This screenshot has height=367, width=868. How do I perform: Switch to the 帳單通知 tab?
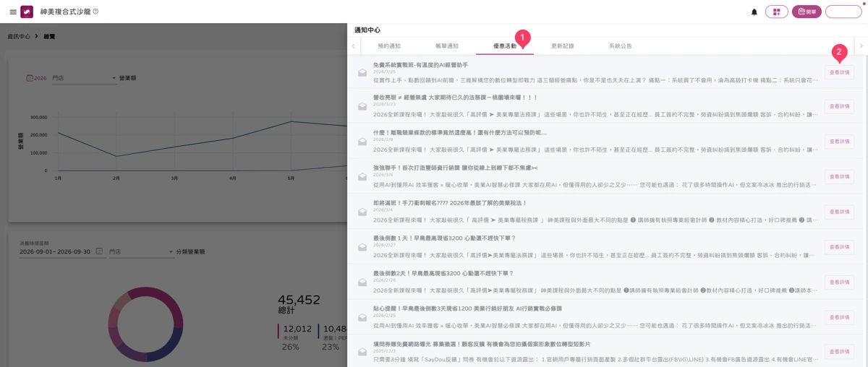coord(446,46)
